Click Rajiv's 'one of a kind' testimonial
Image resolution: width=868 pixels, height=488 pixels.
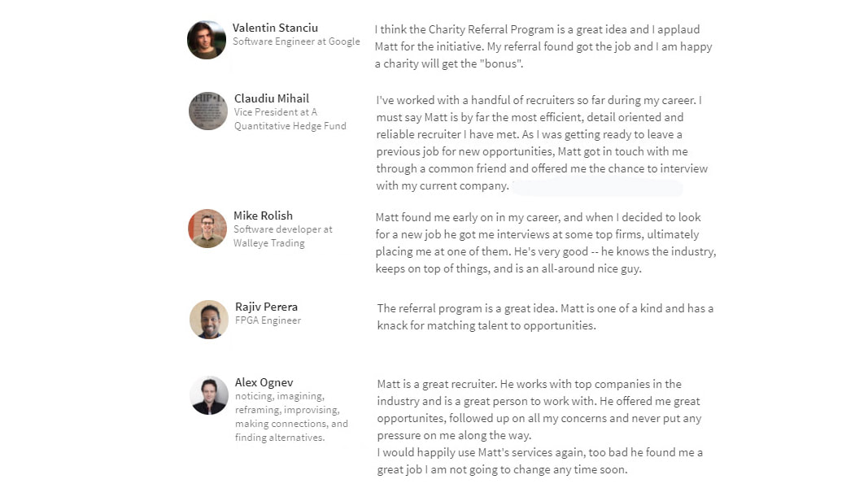pyautogui.click(x=545, y=317)
